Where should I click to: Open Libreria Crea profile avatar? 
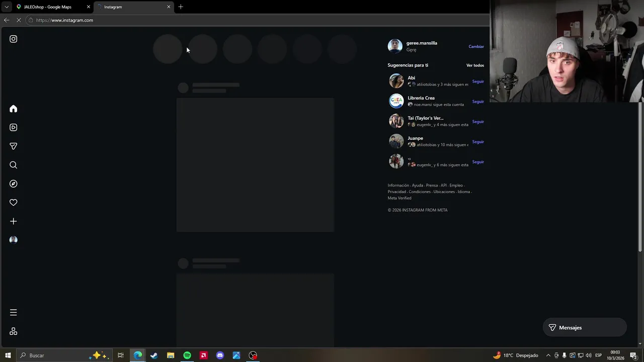pyautogui.click(x=396, y=101)
